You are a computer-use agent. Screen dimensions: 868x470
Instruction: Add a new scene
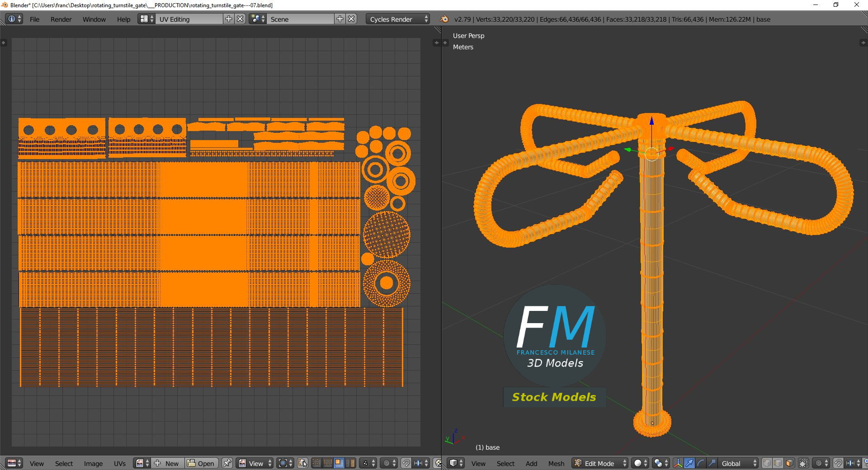point(340,19)
